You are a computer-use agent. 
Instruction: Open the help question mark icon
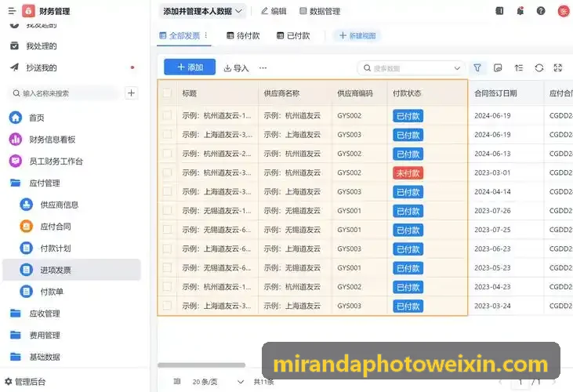coord(541,11)
